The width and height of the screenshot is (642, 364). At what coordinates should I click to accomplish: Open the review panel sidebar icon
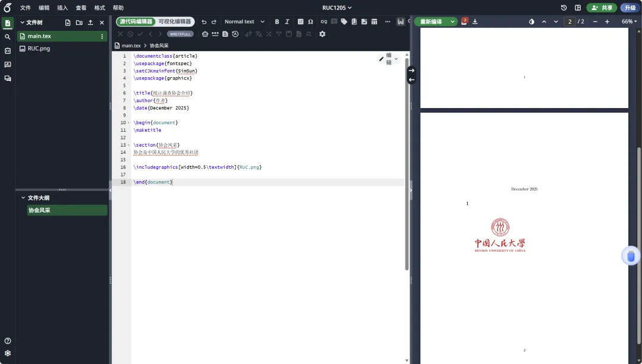tap(7, 65)
